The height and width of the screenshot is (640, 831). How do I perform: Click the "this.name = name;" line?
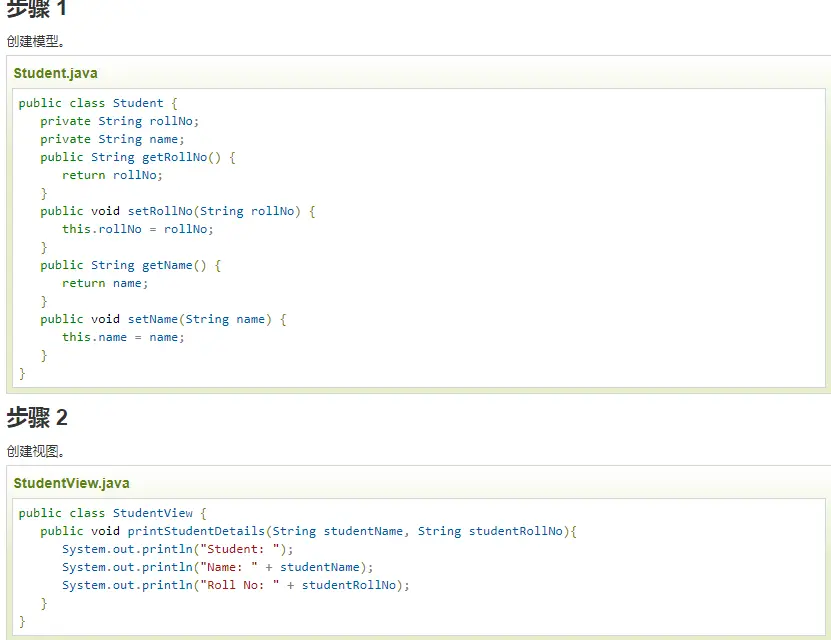[123, 337]
